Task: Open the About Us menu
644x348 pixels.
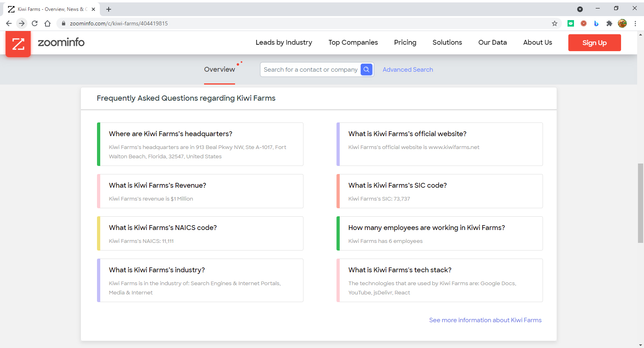Action: (x=538, y=42)
